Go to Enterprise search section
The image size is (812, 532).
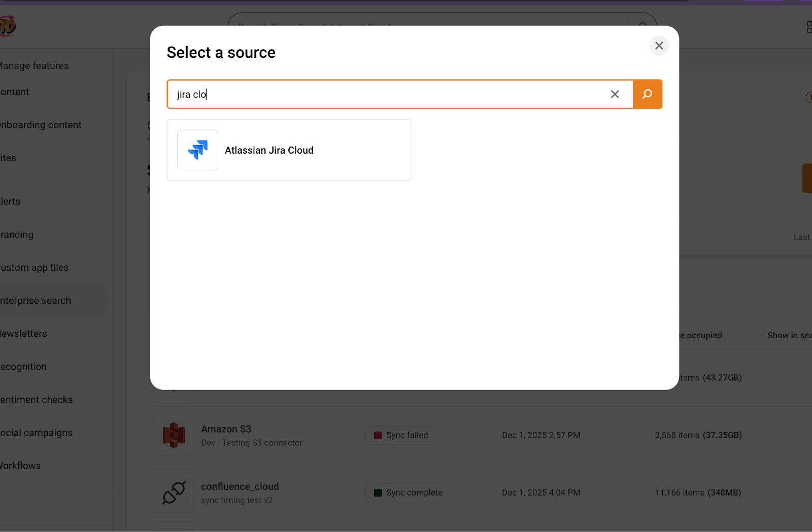36,301
